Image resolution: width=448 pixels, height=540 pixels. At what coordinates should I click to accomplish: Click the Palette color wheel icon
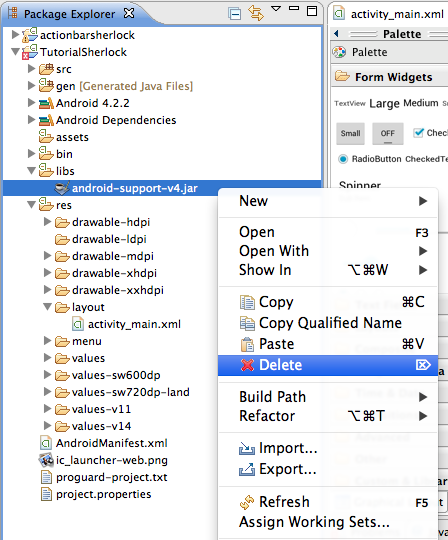339,52
